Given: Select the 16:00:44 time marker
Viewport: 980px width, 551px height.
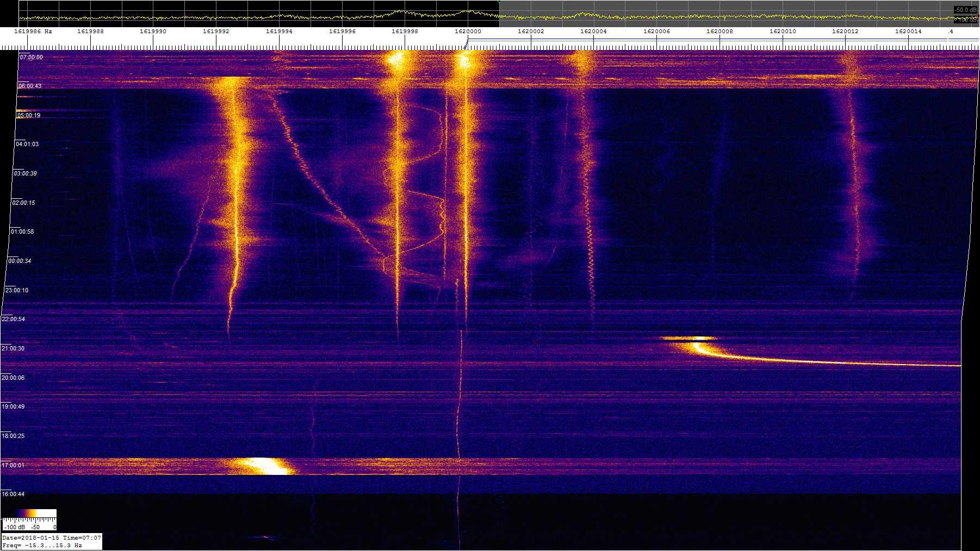Looking at the screenshot, I should pos(13,494).
